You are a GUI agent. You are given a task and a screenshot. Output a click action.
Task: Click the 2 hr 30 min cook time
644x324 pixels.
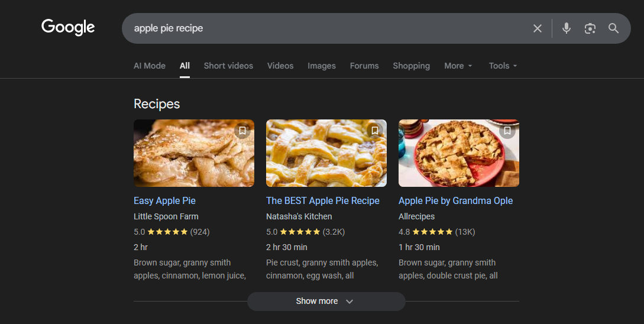tap(287, 247)
